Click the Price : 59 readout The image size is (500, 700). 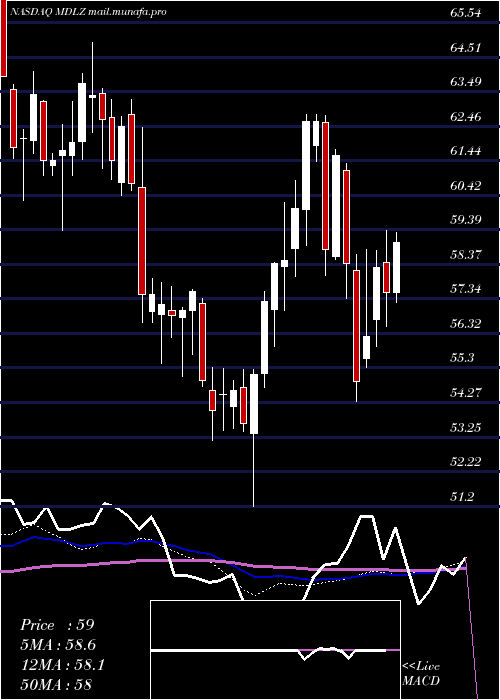57,625
